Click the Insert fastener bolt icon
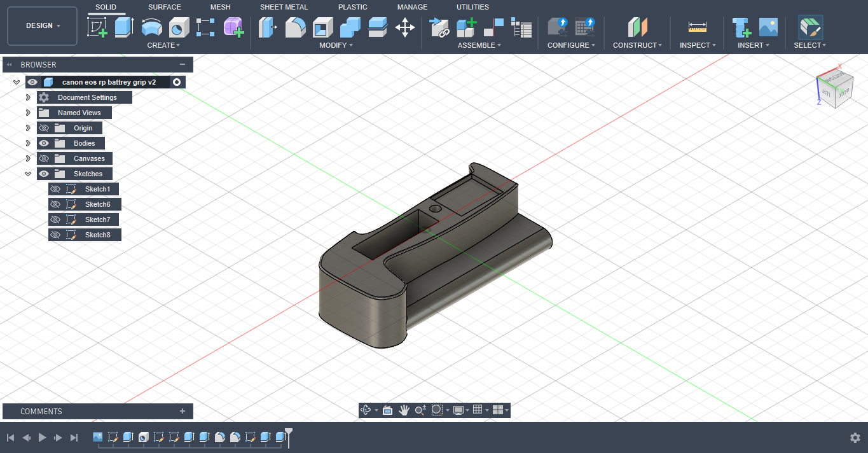868x453 pixels. click(x=741, y=27)
